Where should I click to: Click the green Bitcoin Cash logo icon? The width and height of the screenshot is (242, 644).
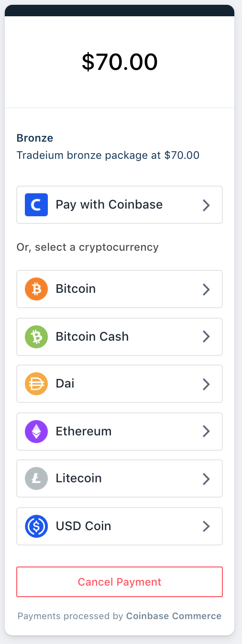pyautogui.click(x=36, y=337)
